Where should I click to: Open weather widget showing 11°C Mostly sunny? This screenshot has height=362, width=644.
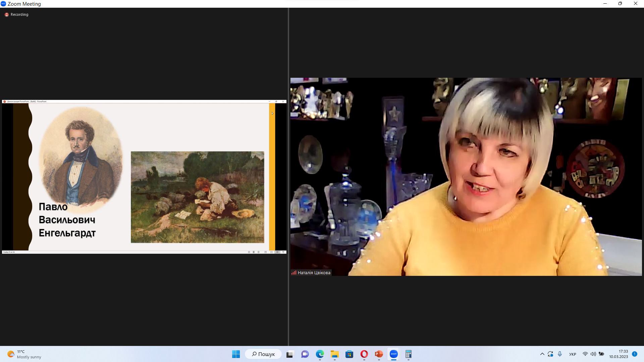coord(24,354)
